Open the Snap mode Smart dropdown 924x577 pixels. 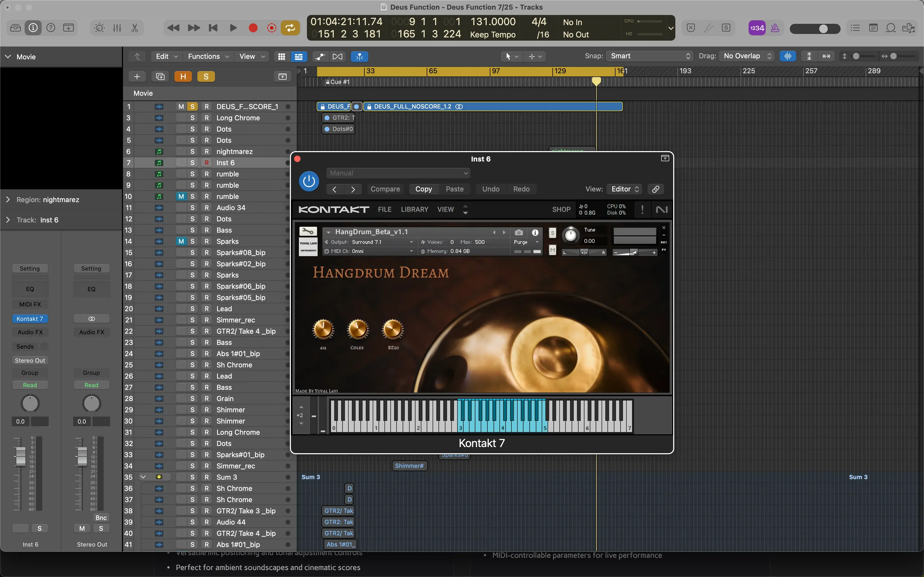649,56
